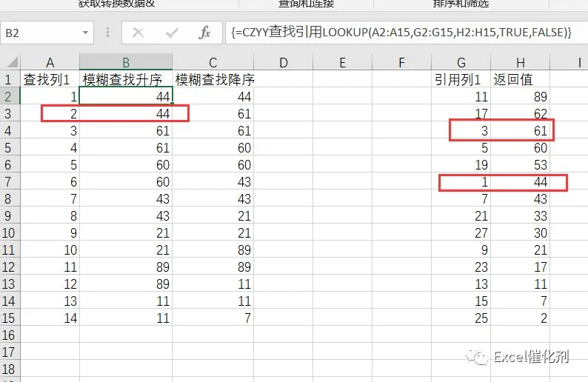Select column F header
Viewport: 588px width, 382px height.
point(401,62)
